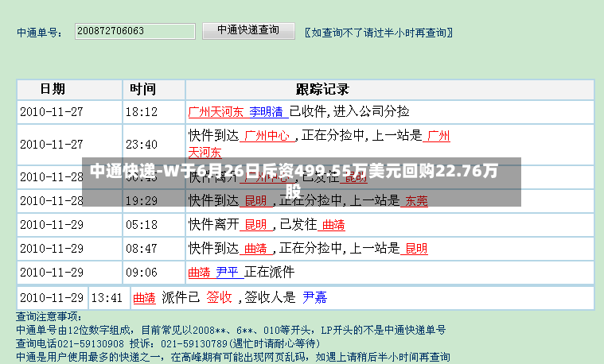
Task: Click the 中通快递查询 search button
Action: click(248, 31)
